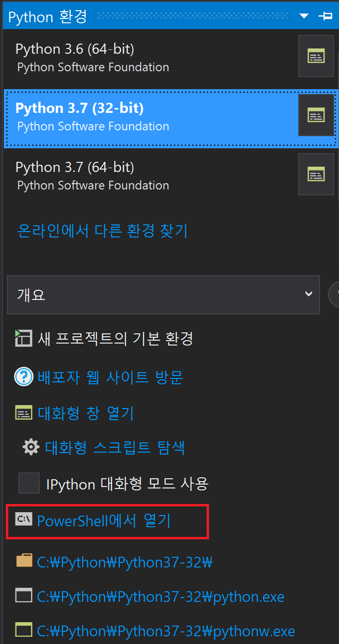339x644 pixels.
Task: Open interactive window for Python 3.6 environment
Action: pos(316,56)
